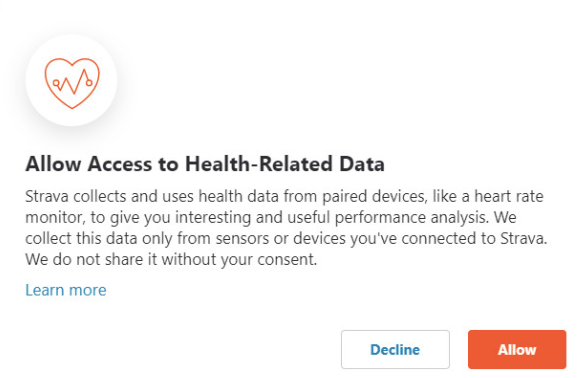Click the pulse waveform inside the heart

pos(72,82)
